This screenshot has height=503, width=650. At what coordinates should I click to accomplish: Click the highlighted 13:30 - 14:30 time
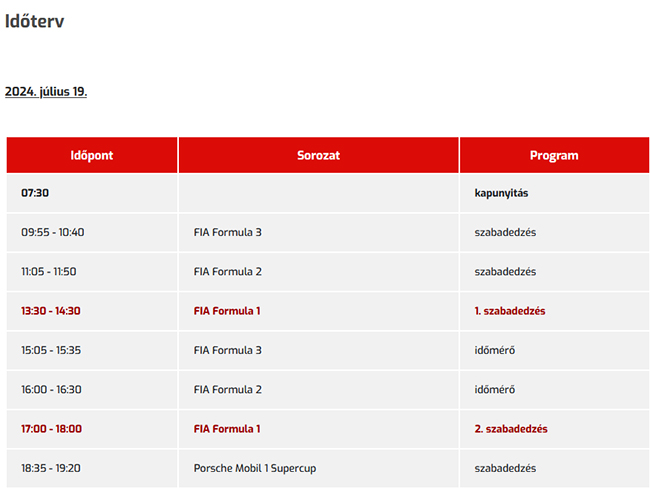tap(51, 311)
